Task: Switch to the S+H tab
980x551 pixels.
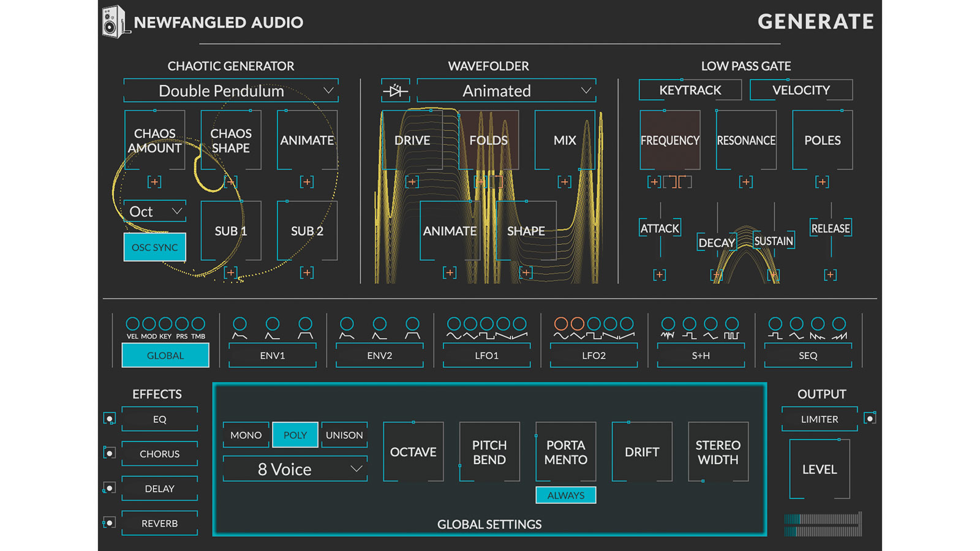Action: pos(701,355)
